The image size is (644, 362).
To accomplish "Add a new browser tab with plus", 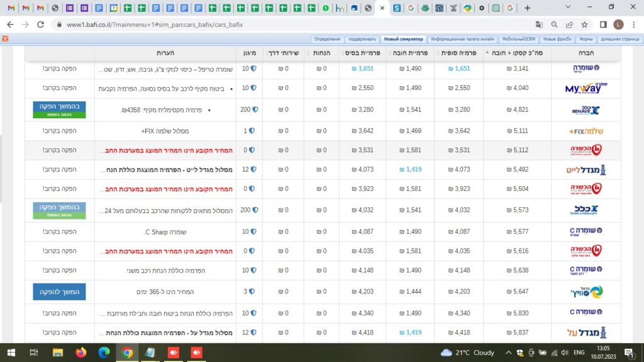I will pyautogui.click(x=528, y=8).
